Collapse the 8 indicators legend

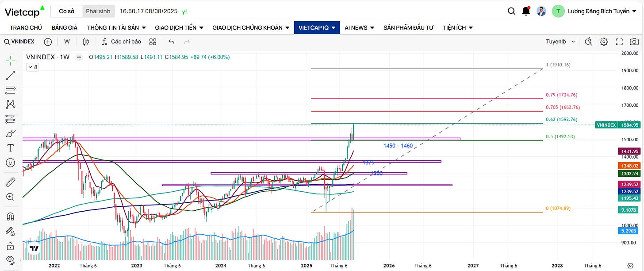[33, 67]
